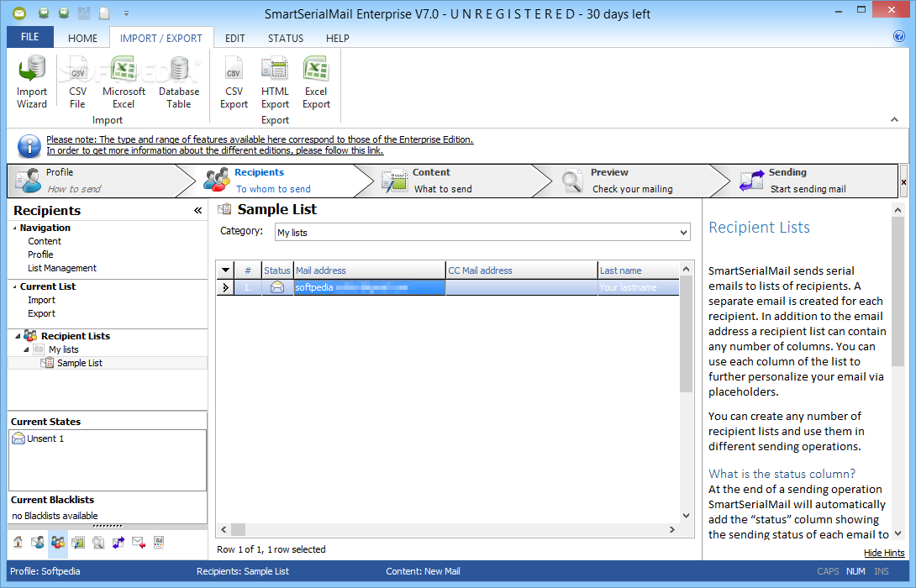916x588 pixels.
Task: Collapse the Navigation section
Action: 15,228
